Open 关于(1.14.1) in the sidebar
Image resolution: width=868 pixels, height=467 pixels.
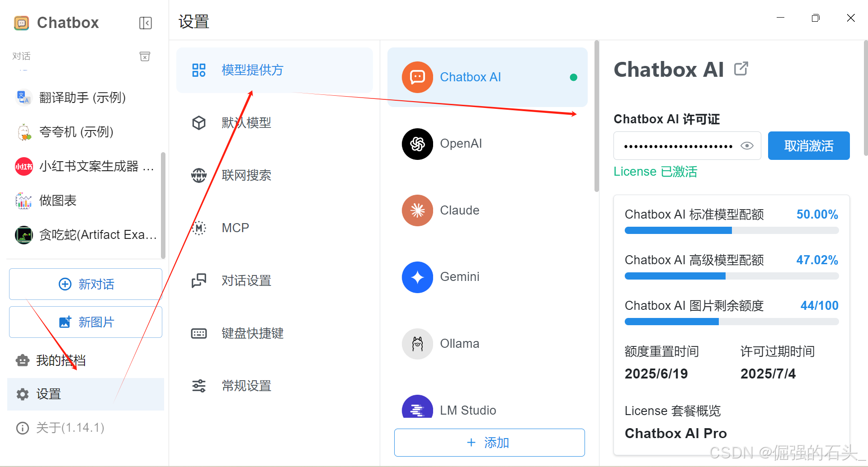click(x=85, y=428)
